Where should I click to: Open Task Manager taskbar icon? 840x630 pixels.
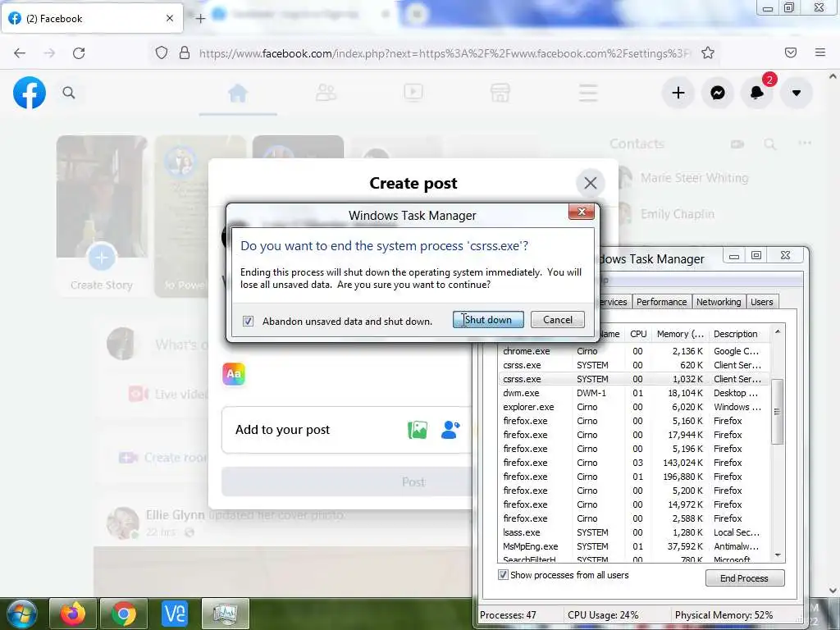tap(226, 614)
